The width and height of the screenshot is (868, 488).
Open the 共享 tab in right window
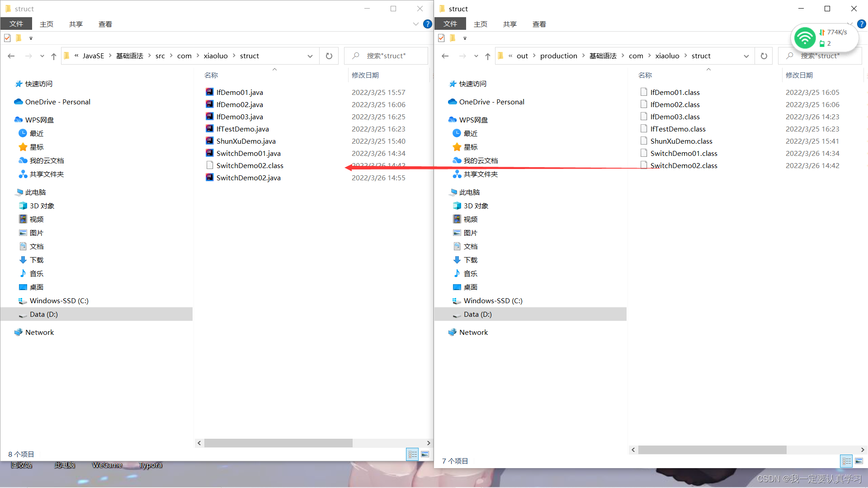pyautogui.click(x=509, y=24)
